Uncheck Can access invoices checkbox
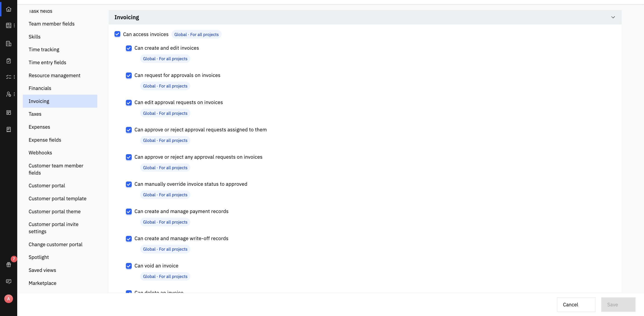Screen dimensions: 644x316 117,34
